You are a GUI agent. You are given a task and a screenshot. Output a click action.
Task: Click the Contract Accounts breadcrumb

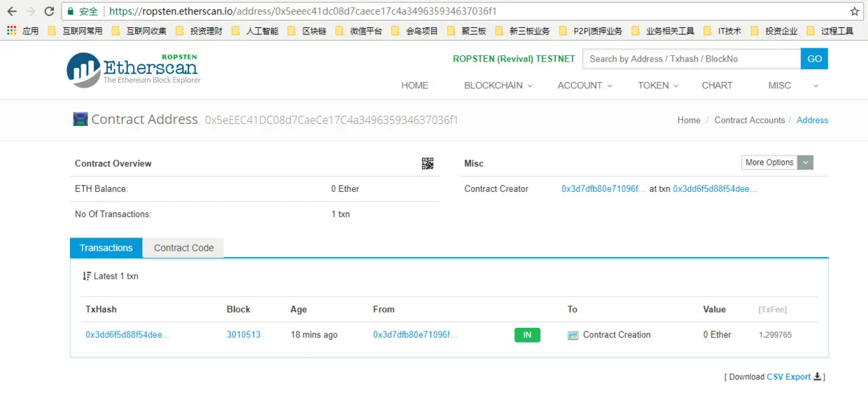pyautogui.click(x=750, y=120)
